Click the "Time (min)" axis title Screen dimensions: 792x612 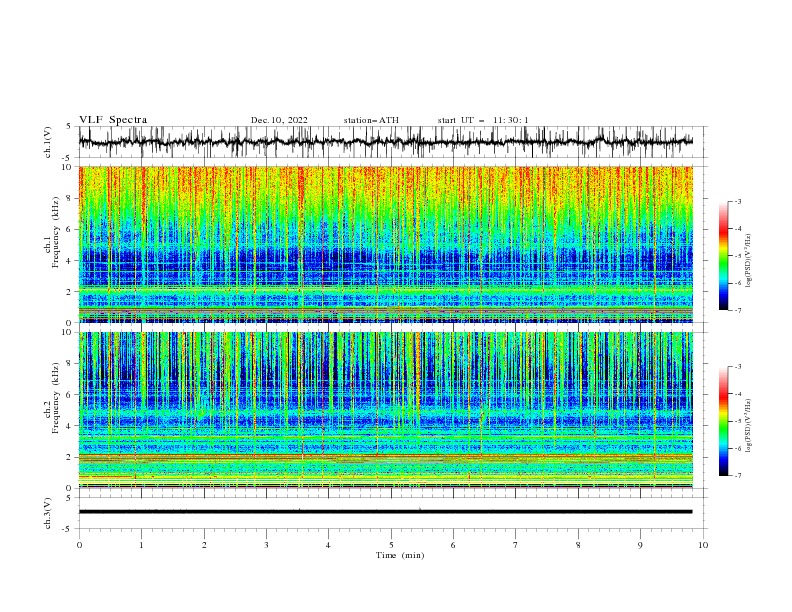click(x=400, y=555)
